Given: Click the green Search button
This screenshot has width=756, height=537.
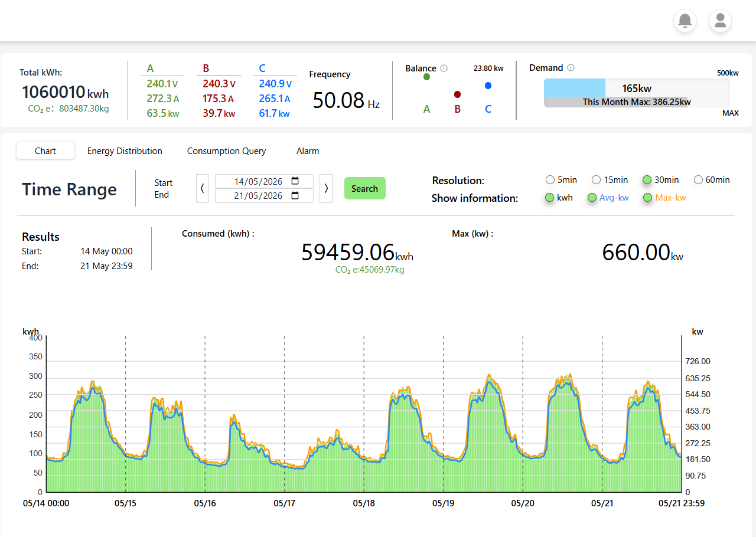Looking at the screenshot, I should pyautogui.click(x=364, y=188).
